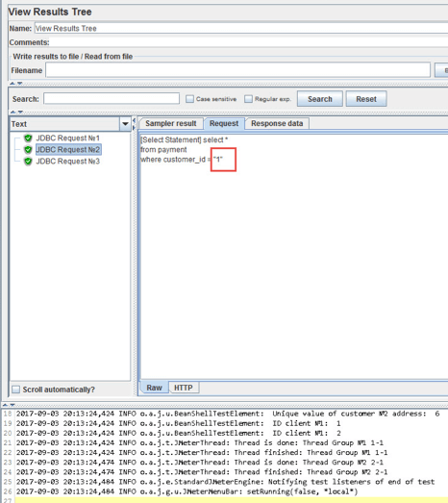
Task: Select JDBC Request №3 in results tree
Action: click(x=68, y=161)
